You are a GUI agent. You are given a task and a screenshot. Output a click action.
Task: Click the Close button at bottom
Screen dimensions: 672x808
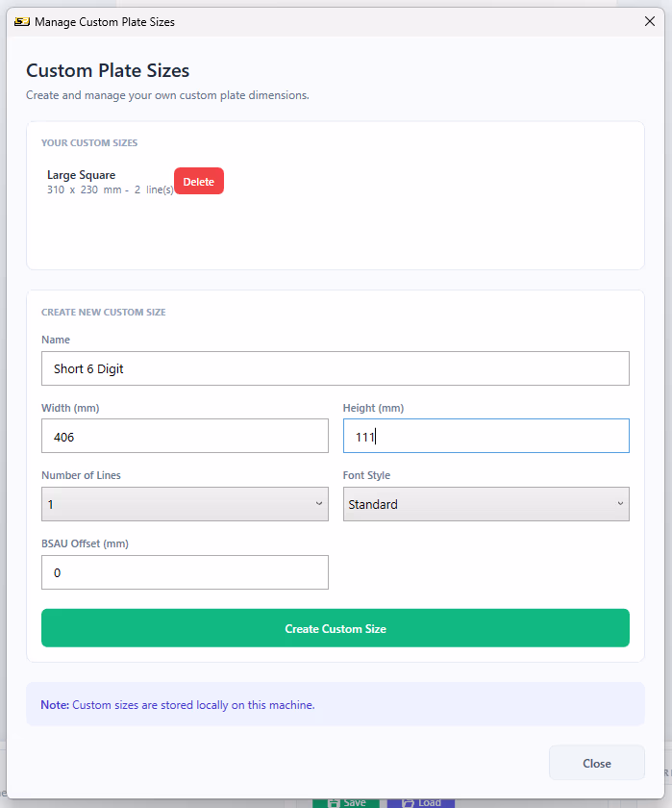(x=597, y=763)
